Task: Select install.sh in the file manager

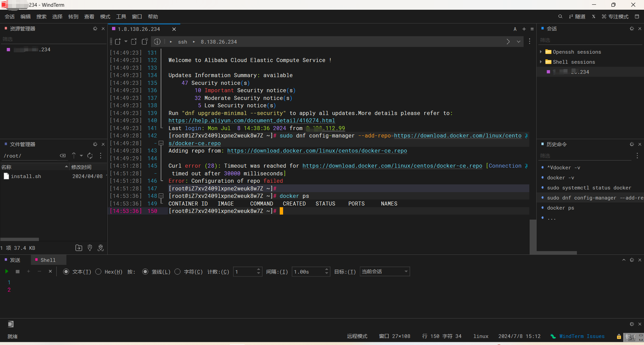Action: [26, 176]
